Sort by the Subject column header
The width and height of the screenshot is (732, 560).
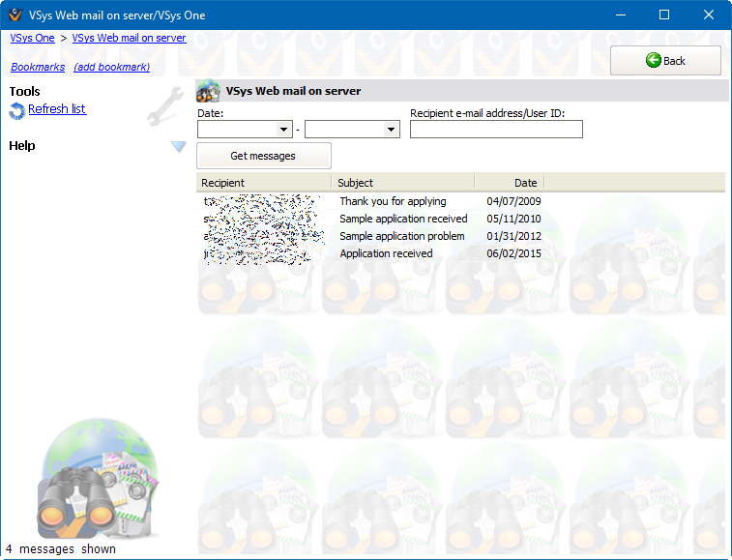(x=401, y=183)
